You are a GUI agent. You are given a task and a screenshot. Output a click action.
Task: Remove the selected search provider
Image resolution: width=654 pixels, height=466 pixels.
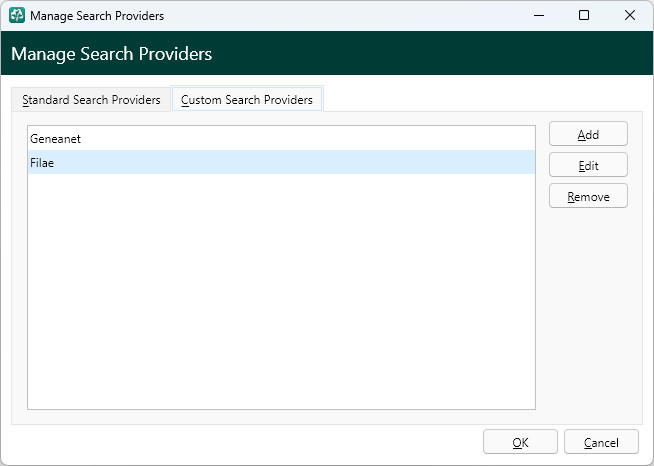[588, 196]
